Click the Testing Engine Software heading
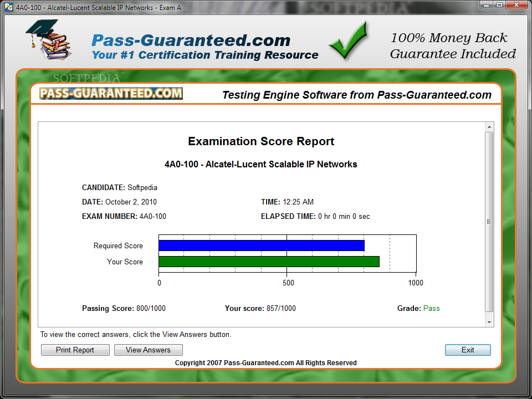Image resolution: width=532 pixels, height=399 pixels. (356, 95)
